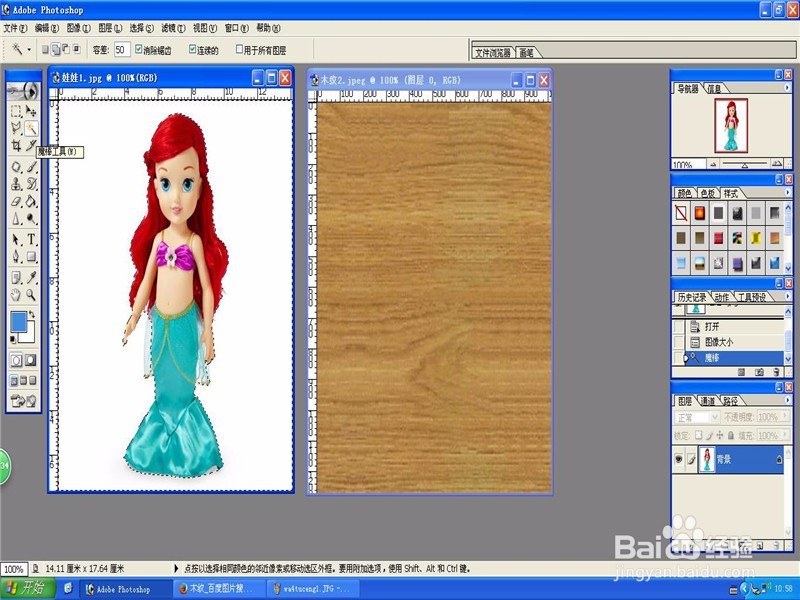Click the white background color swatch

[x=29, y=335]
